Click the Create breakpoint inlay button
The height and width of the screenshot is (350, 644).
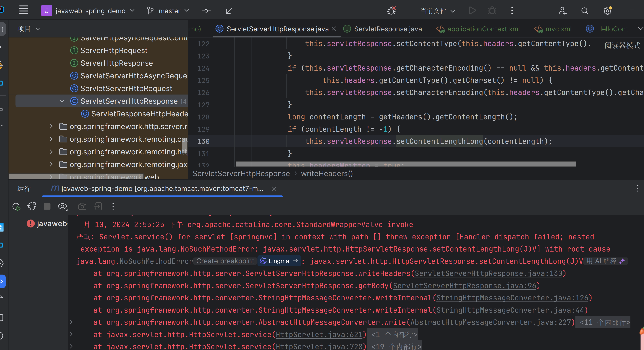coord(225,261)
